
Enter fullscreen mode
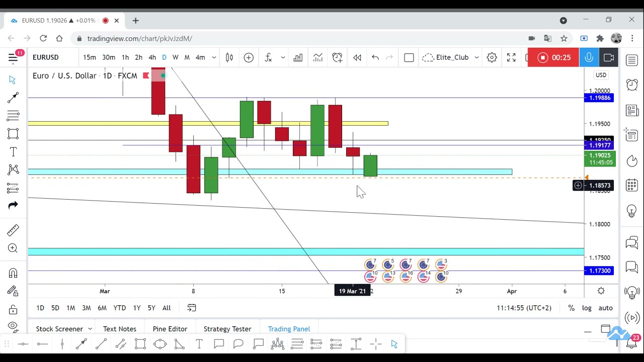click(x=511, y=57)
